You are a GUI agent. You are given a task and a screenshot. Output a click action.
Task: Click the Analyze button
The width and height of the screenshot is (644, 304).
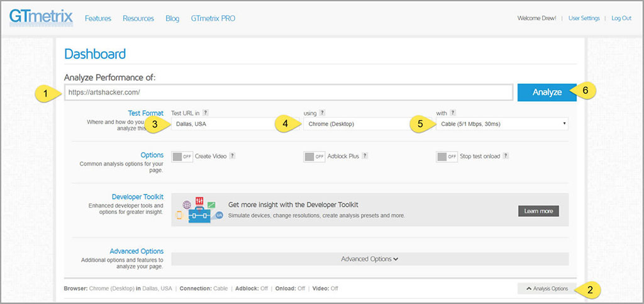[x=547, y=93]
